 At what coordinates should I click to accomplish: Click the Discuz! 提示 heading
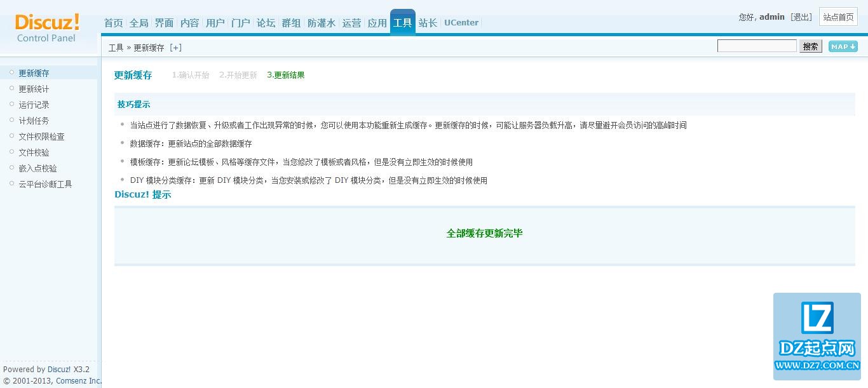(143, 194)
